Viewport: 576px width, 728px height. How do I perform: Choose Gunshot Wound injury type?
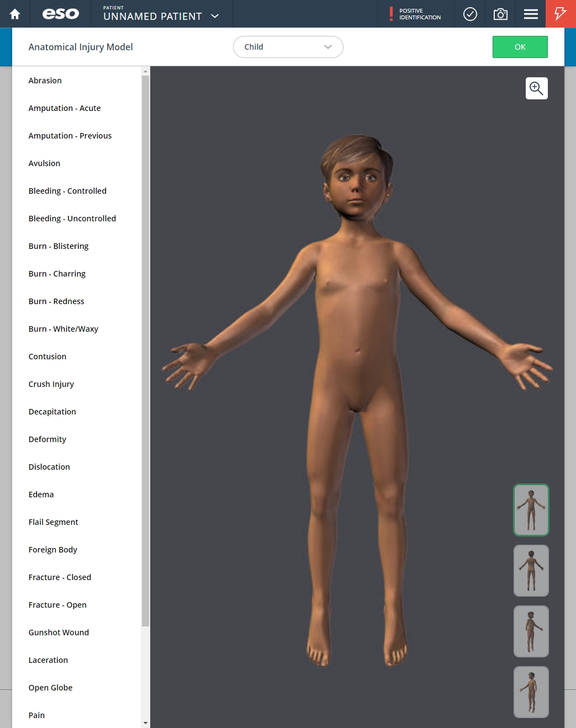click(59, 633)
